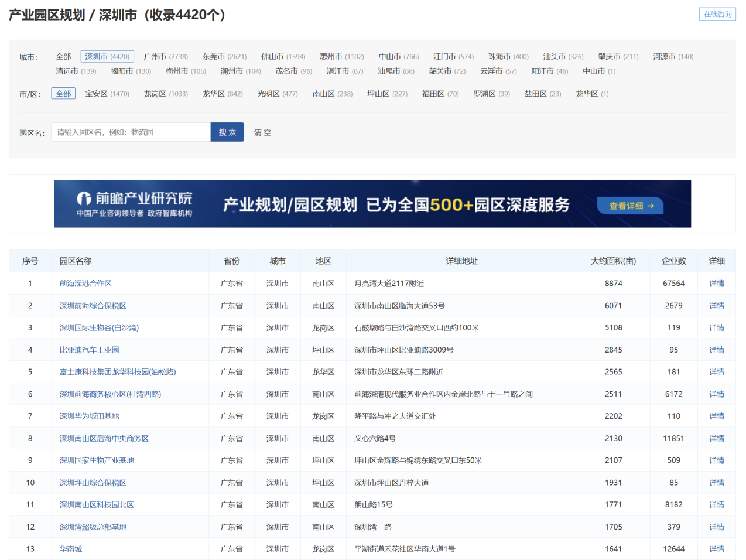Viewport: 746px width, 560px height.
Task: Filter by district 宝安区 (1470)
Action: 107,94
